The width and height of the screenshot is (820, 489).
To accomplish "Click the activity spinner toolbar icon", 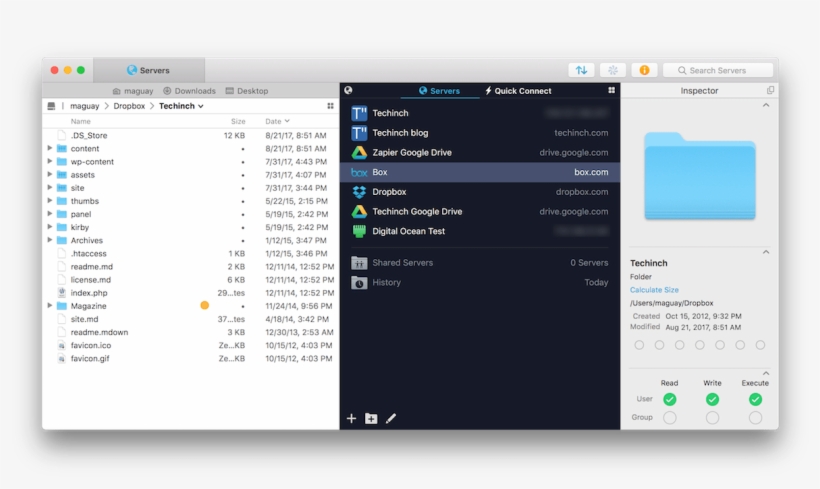I will 613,70.
